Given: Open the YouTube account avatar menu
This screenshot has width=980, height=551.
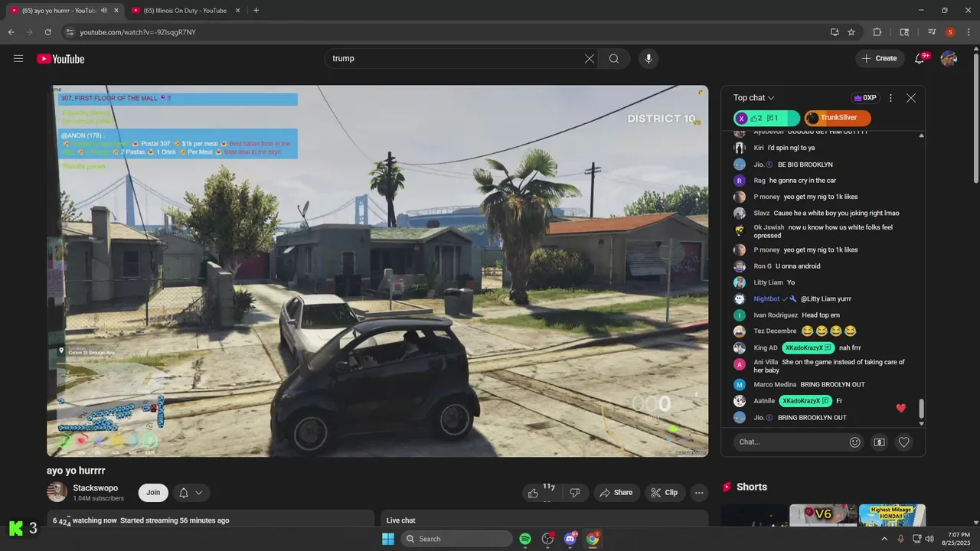Looking at the screenshot, I should tap(949, 58).
